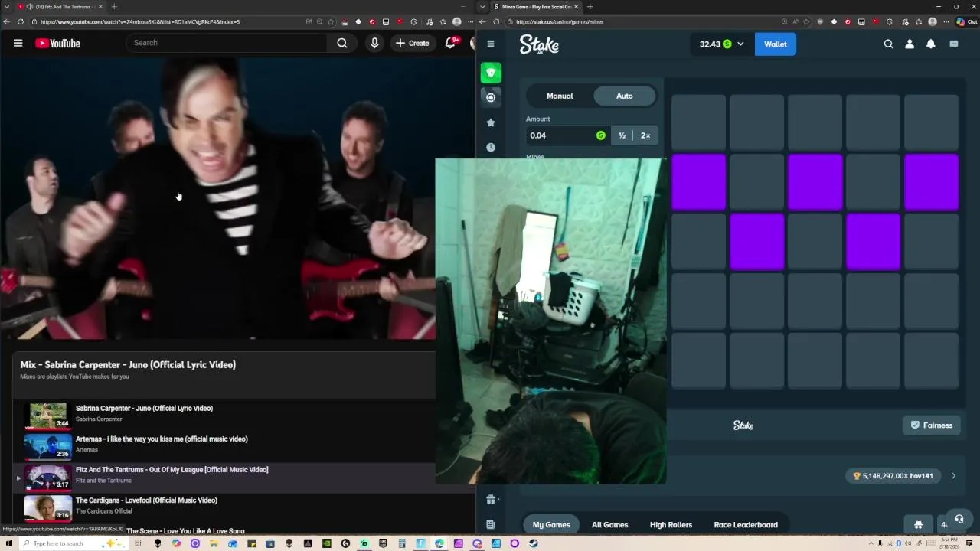Click the Stake sidebar casino chip icon
Screen dimensions: 980x551
491,97
